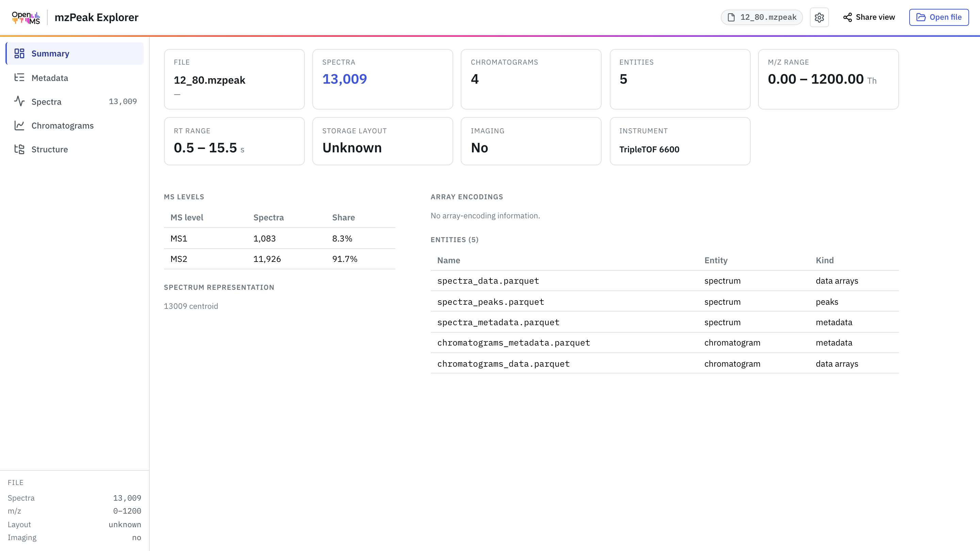Click the RT RANGE value 0.5 – 15.5
This screenshot has width=980, height=551.
(205, 148)
